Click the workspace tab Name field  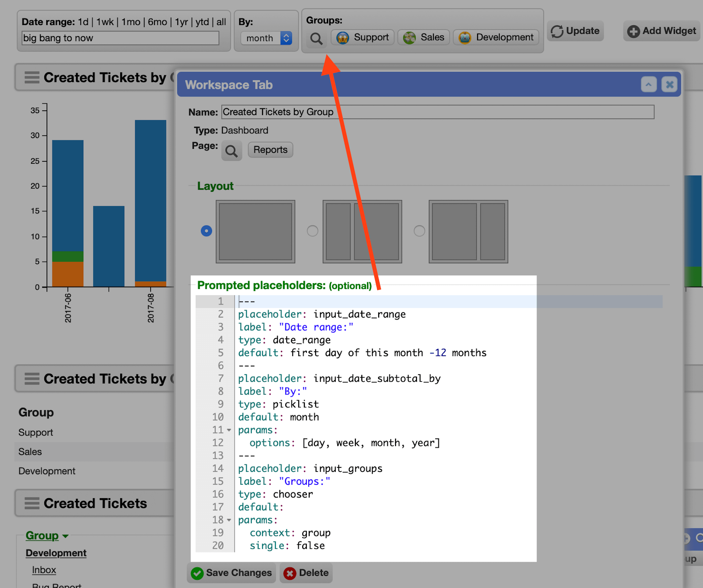(x=438, y=112)
